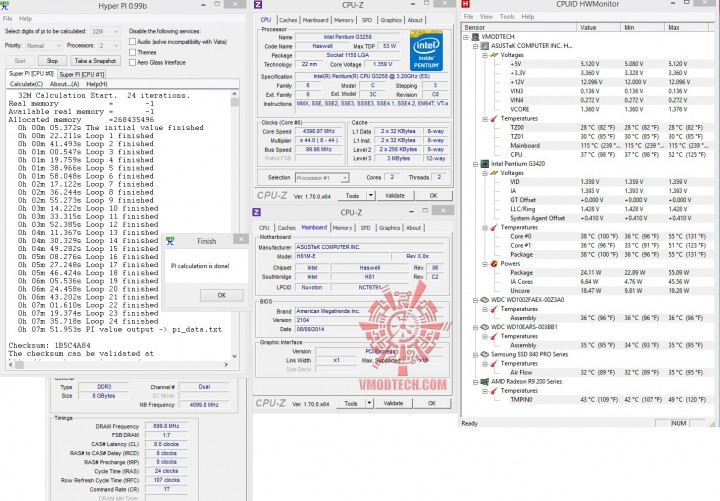Select the WDC WD1002FAEX drive icon
This screenshot has width=720, height=501.
pos(484,300)
